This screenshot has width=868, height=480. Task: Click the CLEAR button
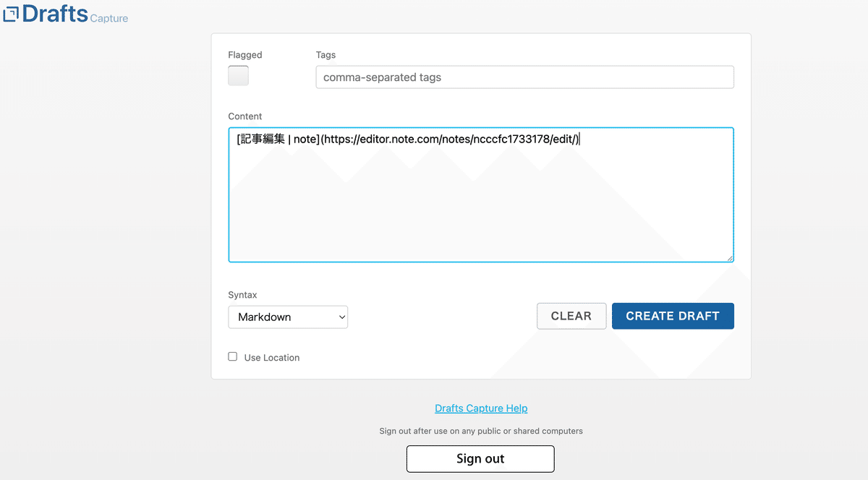(571, 316)
